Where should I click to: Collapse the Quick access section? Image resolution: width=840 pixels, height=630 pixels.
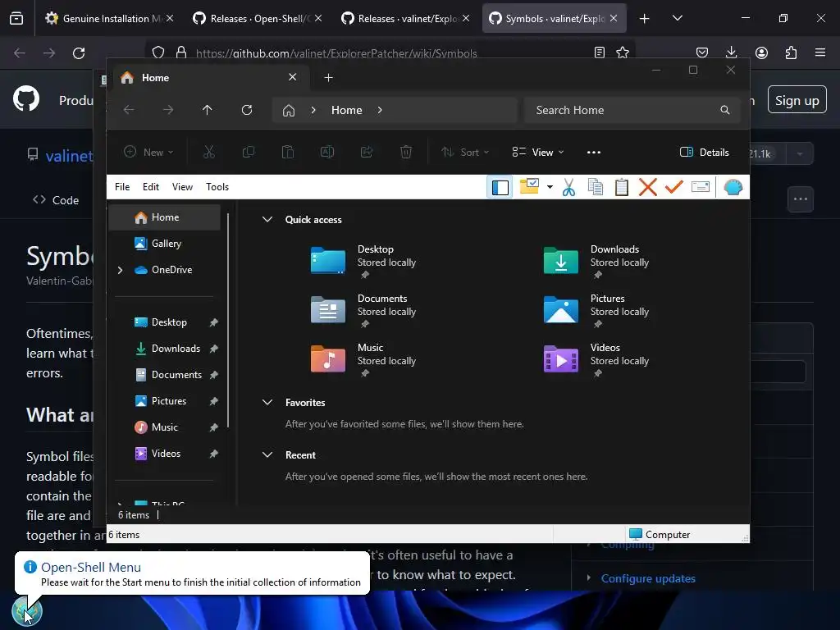tap(267, 219)
